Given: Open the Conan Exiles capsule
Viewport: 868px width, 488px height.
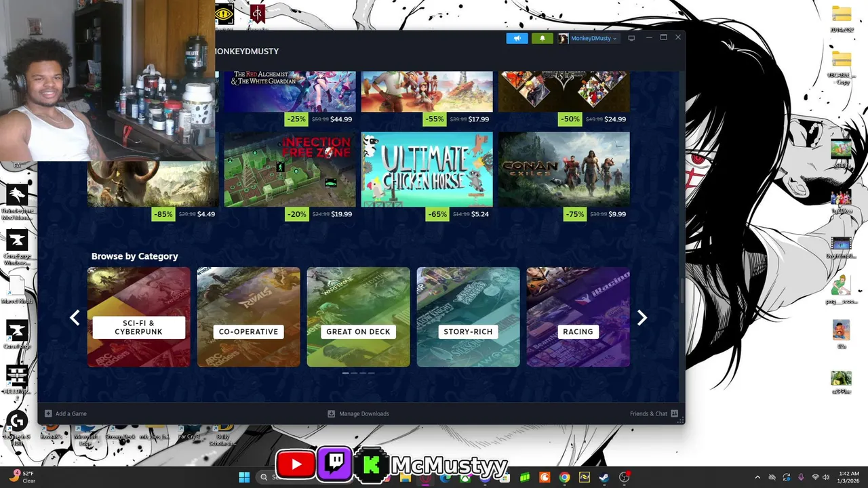Looking at the screenshot, I should click(564, 169).
